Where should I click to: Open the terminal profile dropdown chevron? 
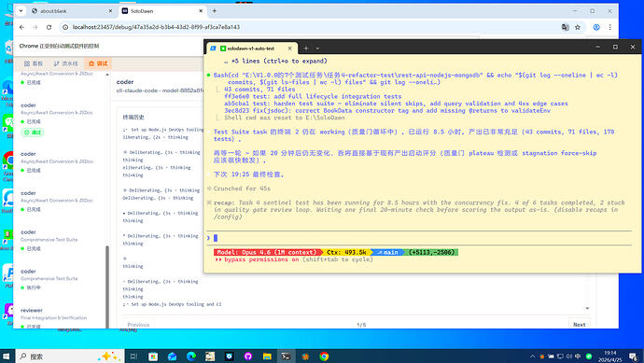point(317,49)
